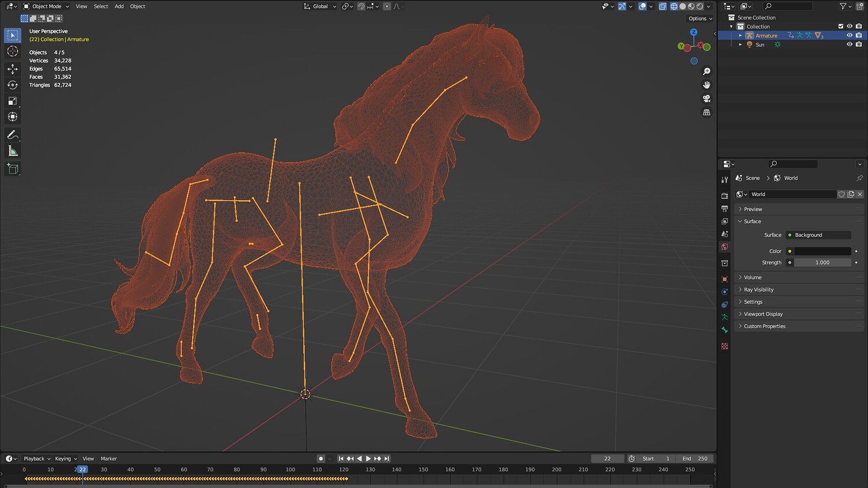Choose the Measure tool
This screenshot has height=488, width=868.
pos(13,151)
